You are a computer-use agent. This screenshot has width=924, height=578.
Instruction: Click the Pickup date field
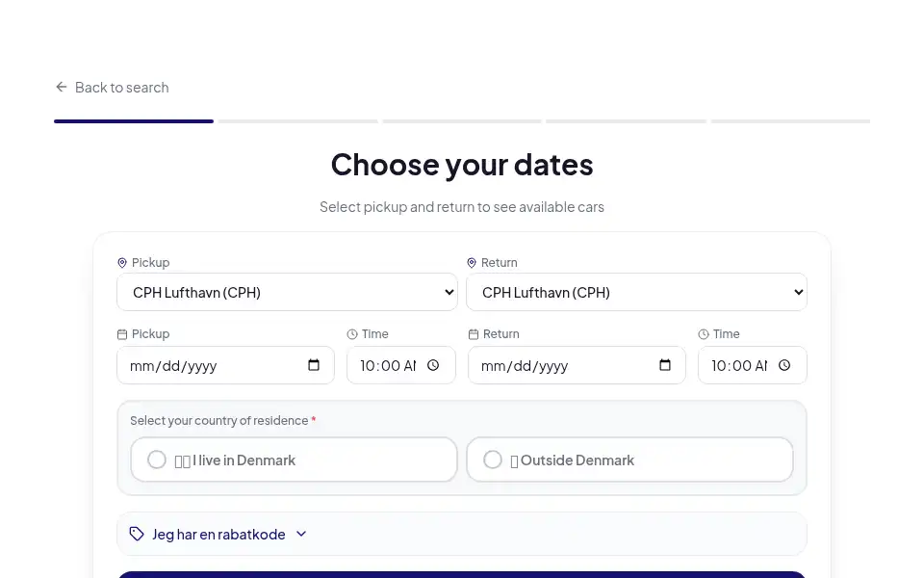point(225,365)
